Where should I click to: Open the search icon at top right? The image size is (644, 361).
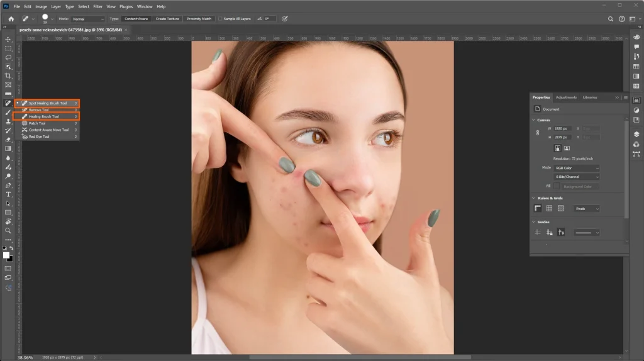(610, 19)
